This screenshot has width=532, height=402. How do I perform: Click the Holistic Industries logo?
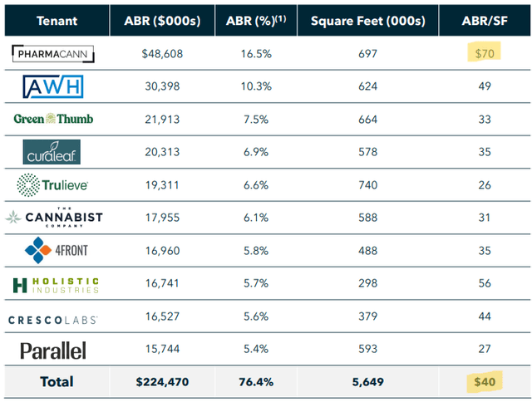tap(56, 285)
